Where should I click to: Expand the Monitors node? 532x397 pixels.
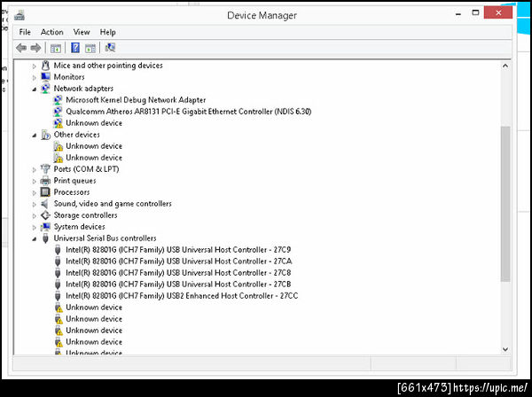point(35,78)
